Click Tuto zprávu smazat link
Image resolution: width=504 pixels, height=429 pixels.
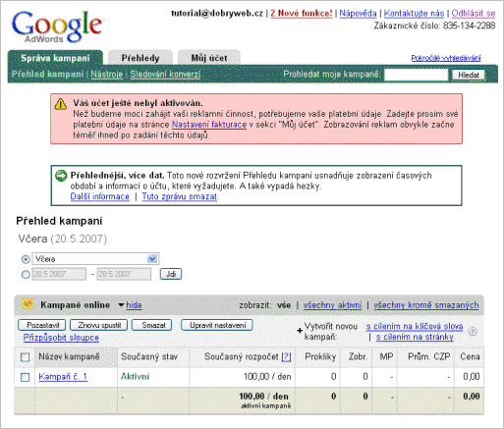tap(180, 196)
